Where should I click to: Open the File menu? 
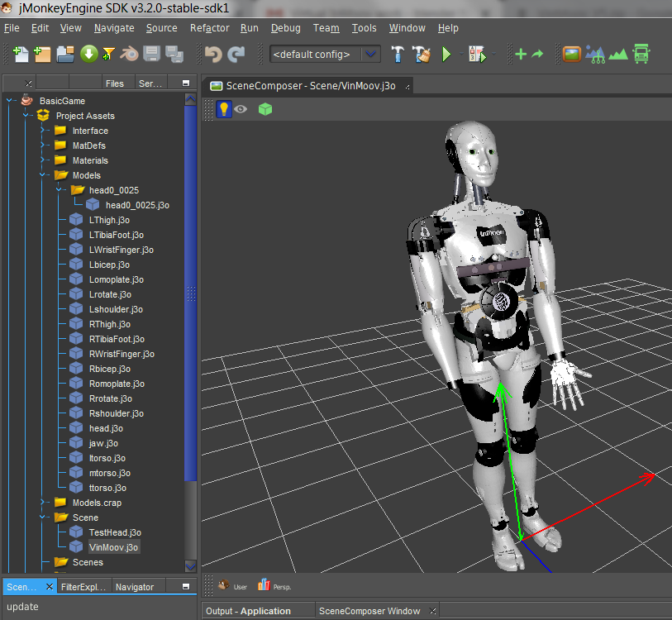[x=12, y=28]
